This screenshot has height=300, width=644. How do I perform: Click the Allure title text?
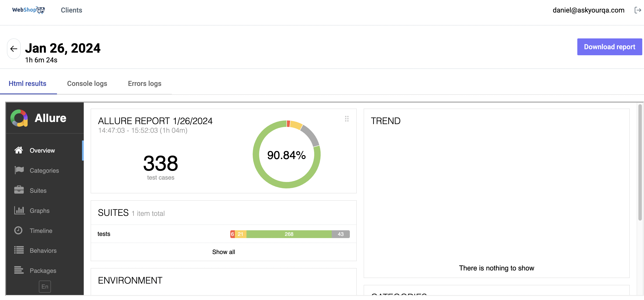[51, 118]
